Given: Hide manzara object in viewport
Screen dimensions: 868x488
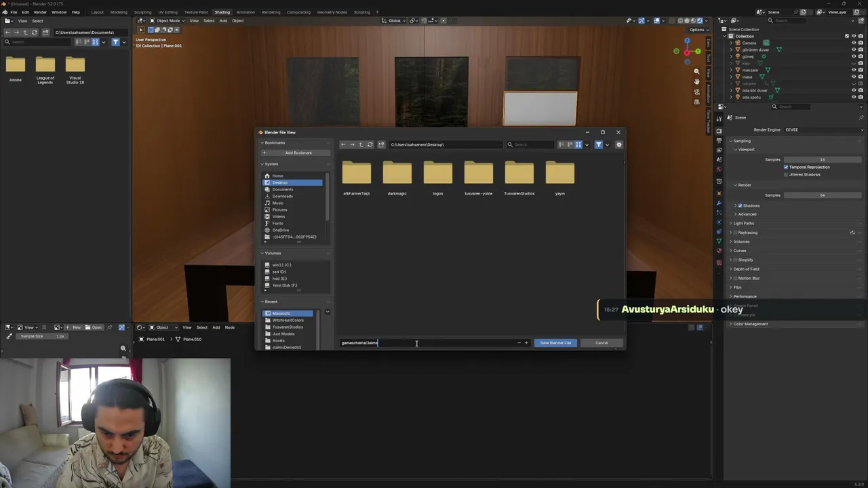Looking at the screenshot, I should [x=853, y=70].
